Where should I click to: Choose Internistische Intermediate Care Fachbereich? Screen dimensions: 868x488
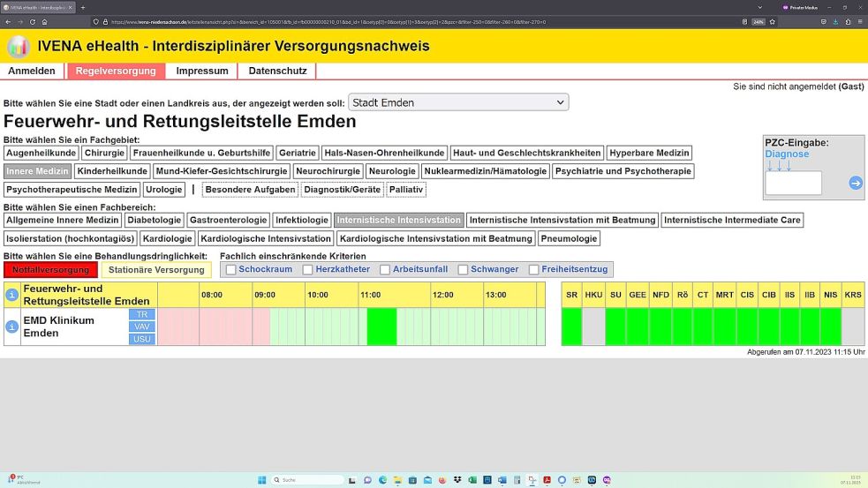[x=732, y=220]
